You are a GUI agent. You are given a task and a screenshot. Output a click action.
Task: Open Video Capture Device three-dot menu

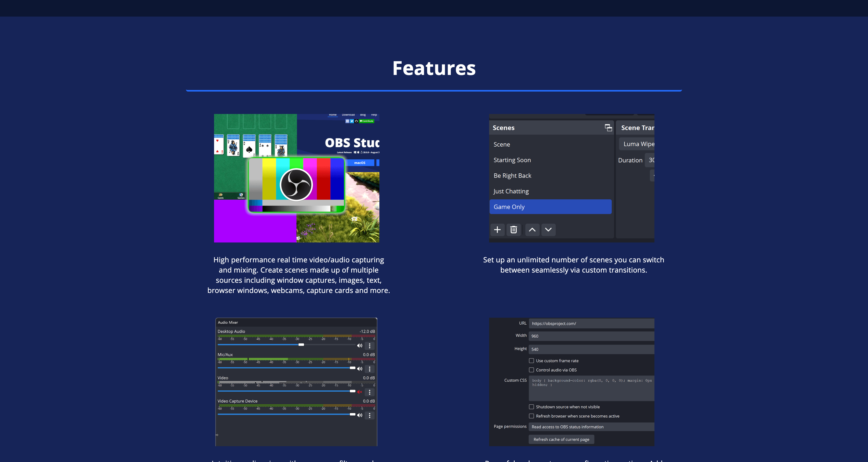pos(370,416)
